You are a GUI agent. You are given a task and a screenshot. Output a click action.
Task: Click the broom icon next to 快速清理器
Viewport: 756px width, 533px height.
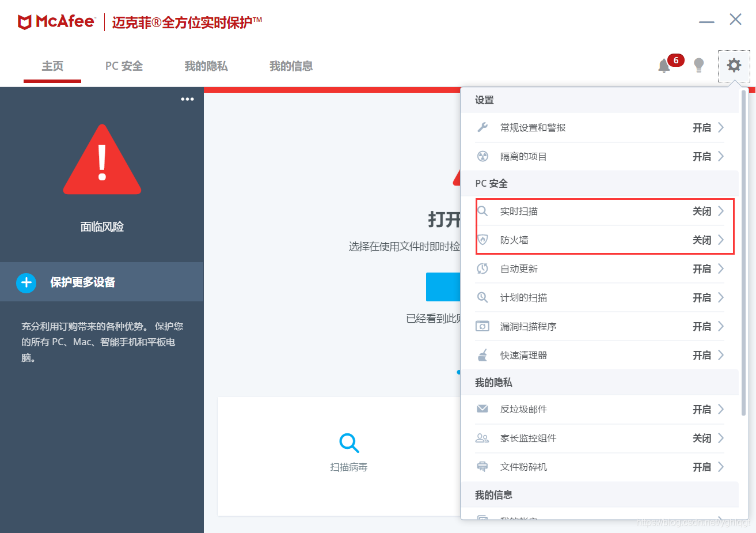483,355
